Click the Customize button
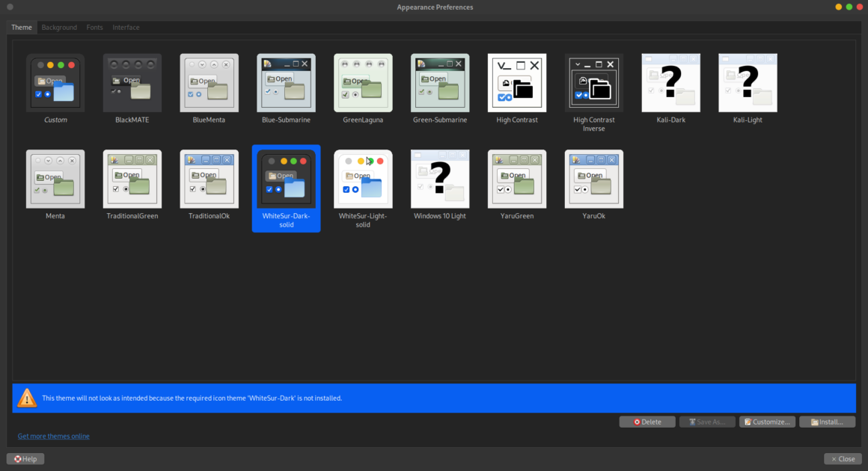Screen dimensions: 868x471 767,421
